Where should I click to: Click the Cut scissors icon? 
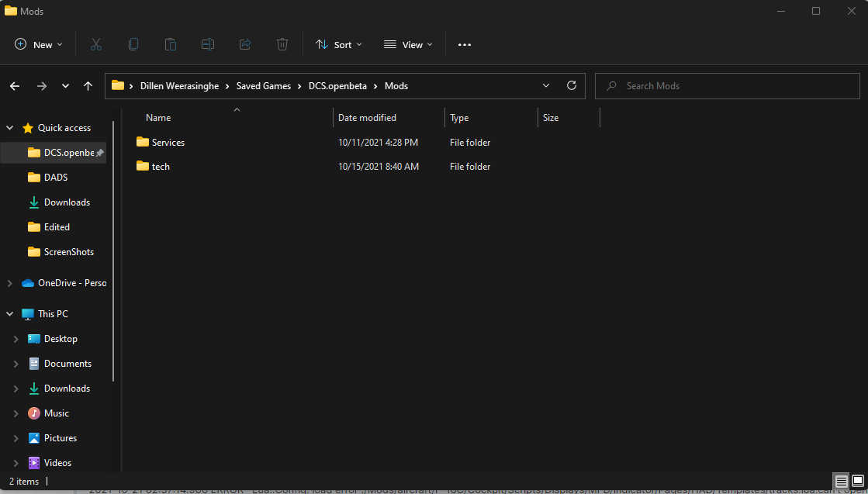point(95,45)
